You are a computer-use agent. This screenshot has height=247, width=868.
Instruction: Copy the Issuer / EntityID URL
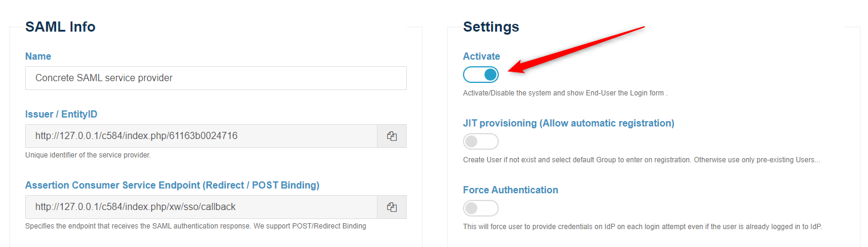click(392, 136)
